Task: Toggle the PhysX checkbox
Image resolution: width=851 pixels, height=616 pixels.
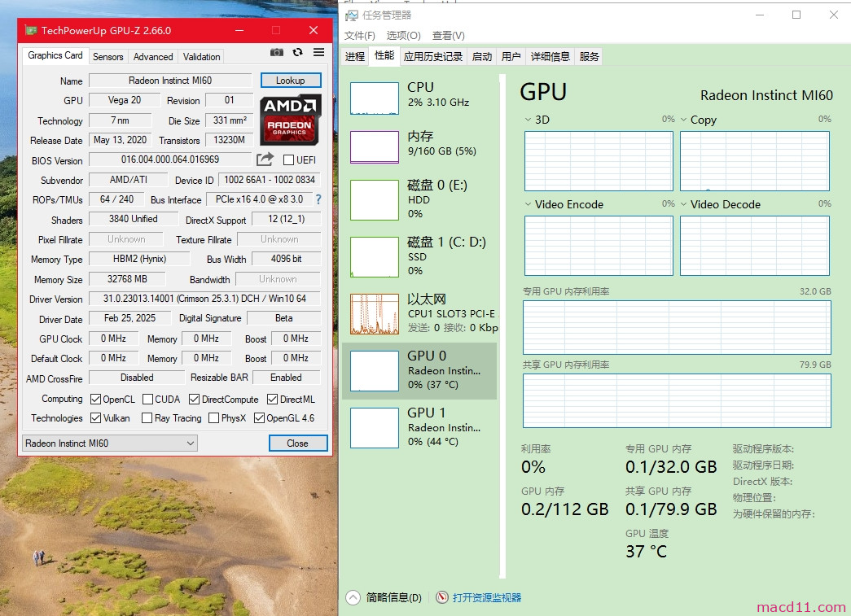Action: (x=214, y=418)
